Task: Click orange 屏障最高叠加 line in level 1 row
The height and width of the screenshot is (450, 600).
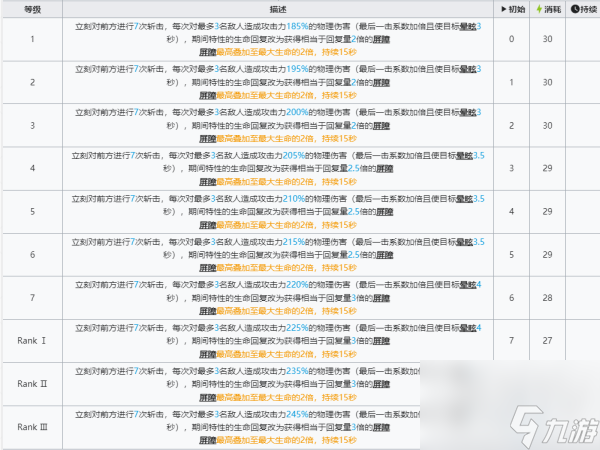Action: [278, 52]
